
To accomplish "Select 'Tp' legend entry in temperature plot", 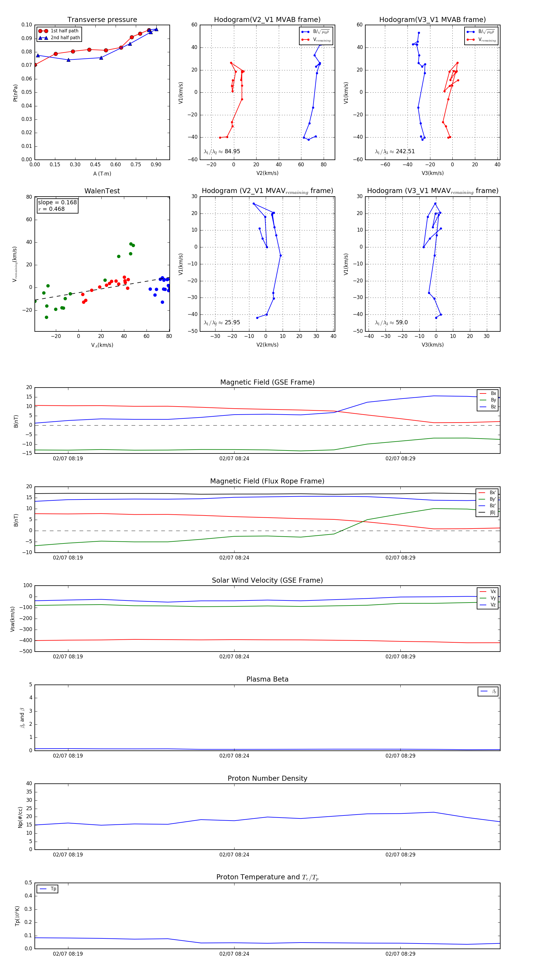I will coord(48,889).
